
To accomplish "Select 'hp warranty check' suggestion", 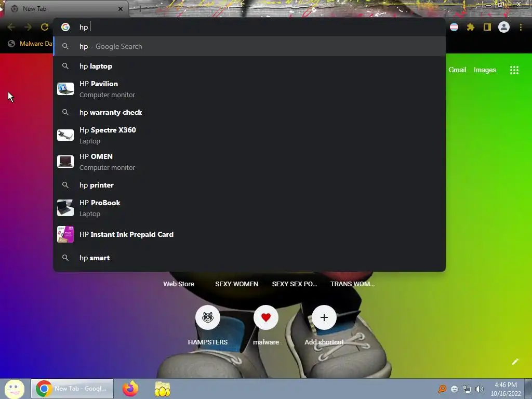I will tap(249, 112).
